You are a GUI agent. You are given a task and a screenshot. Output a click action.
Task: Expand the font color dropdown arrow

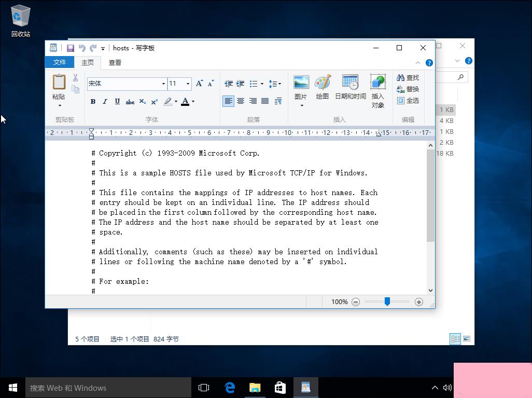click(193, 102)
